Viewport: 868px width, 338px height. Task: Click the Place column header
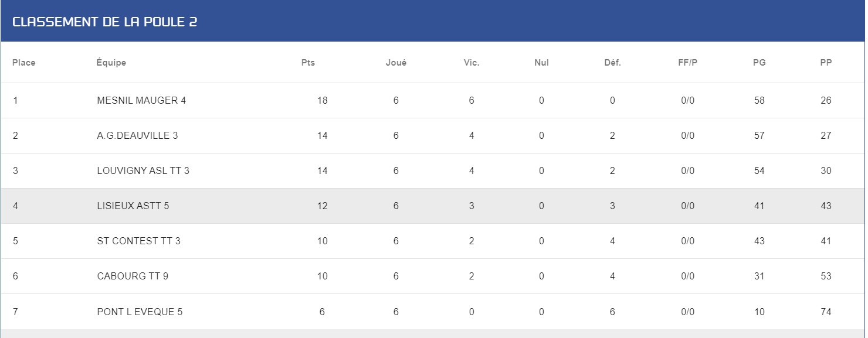click(x=24, y=63)
